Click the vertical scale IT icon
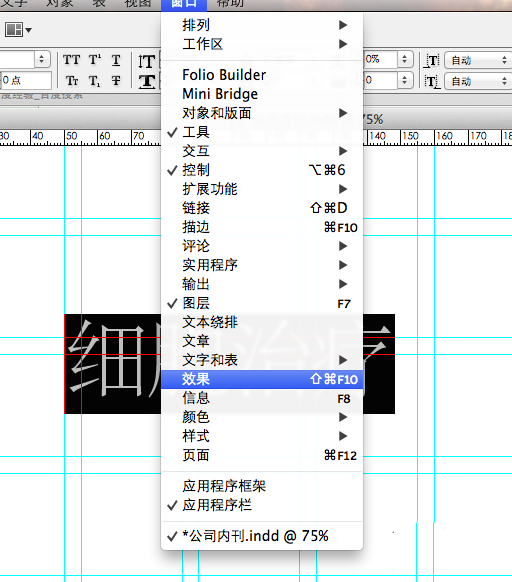Screen dimensions: 512x582 coord(147,61)
